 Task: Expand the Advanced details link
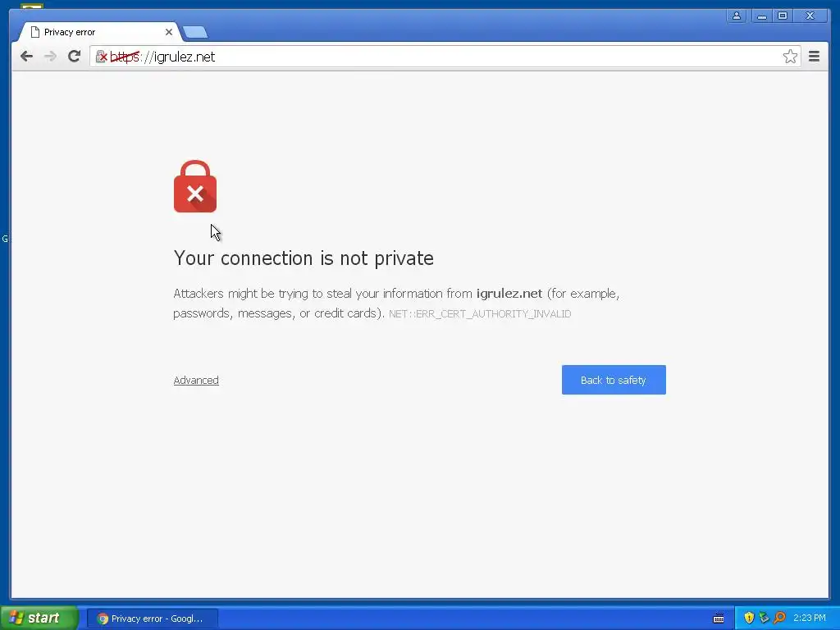click(x=196, y=381)
